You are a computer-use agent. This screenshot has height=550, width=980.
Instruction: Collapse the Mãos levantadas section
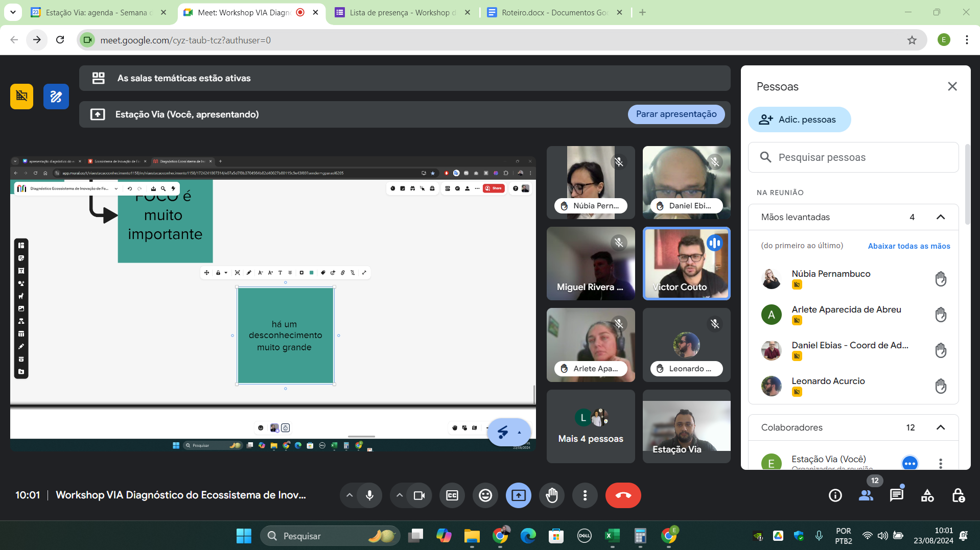pos(940,217)
